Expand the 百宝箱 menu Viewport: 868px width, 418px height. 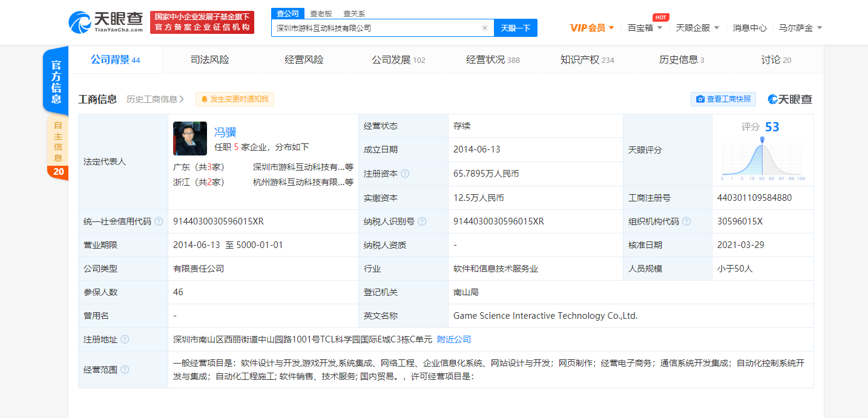coord(645,28)
